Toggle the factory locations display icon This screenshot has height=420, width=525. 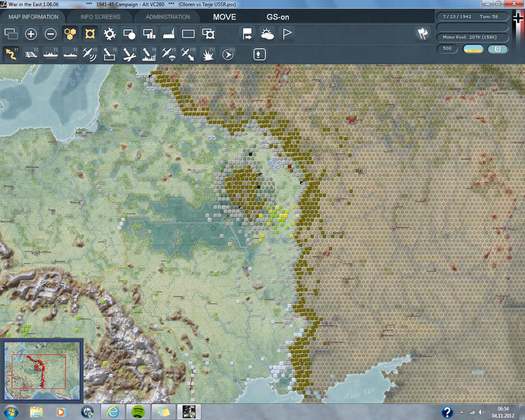169,34
